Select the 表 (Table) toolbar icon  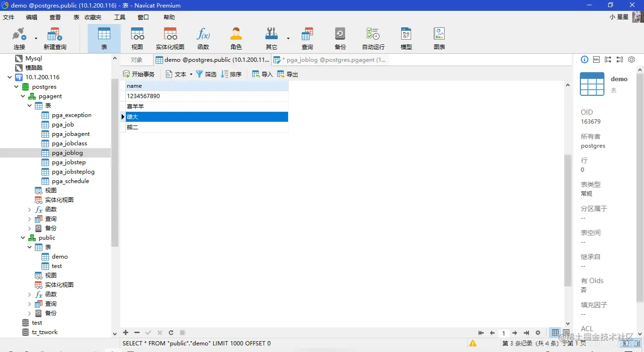click(x=104, y=39)
